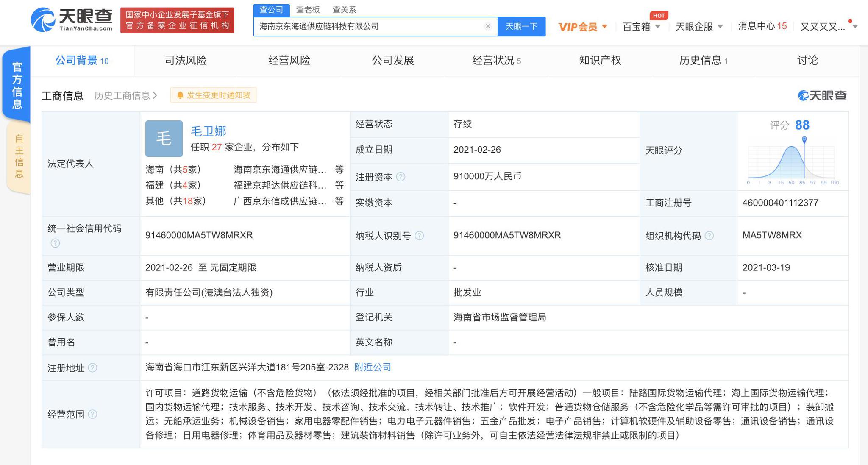
Task: Click registration number 460000401112377
Action: click(x=780, y=203)
